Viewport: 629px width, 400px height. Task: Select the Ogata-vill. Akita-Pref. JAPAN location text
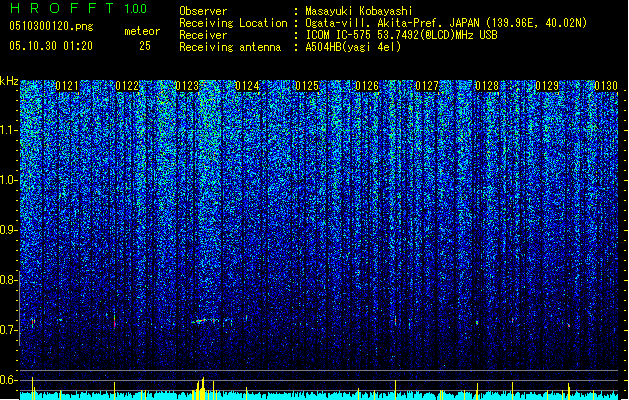(x=446, y=23)
